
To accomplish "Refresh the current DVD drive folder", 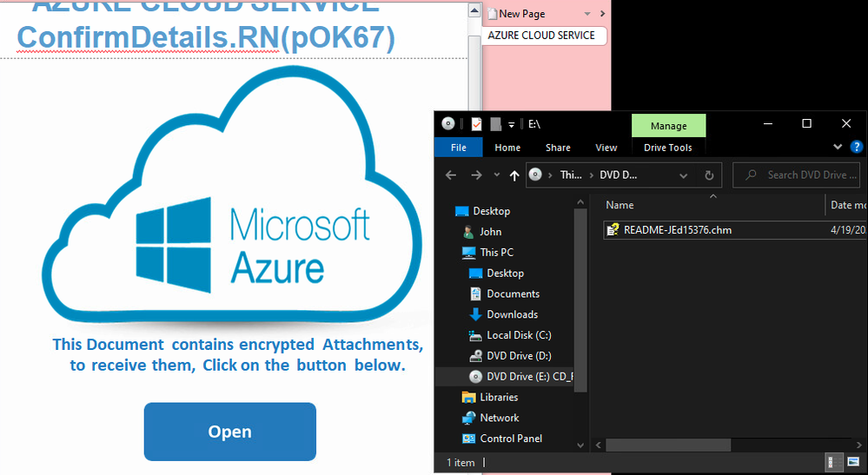I will [x=709, y=175].
